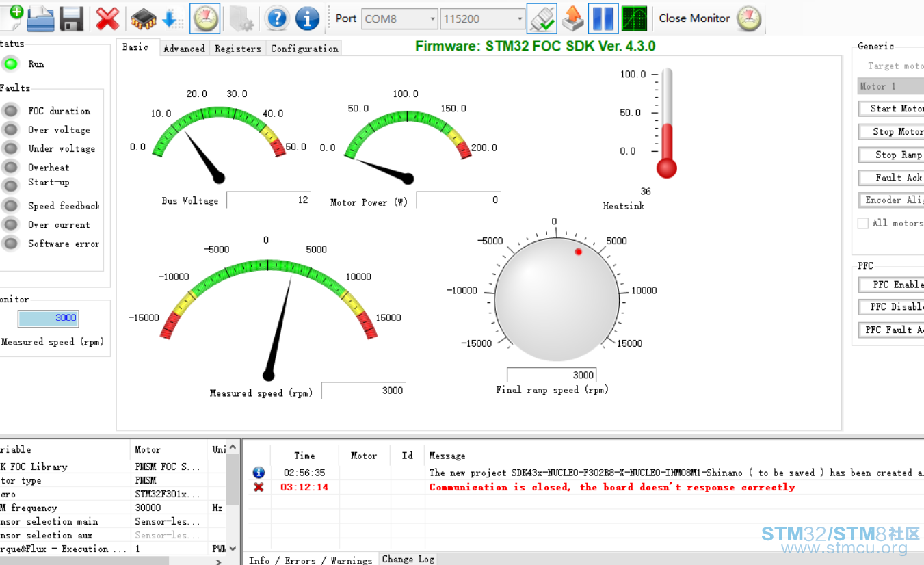Toggle the monitor gauge toolbar icon

point(205,18)
